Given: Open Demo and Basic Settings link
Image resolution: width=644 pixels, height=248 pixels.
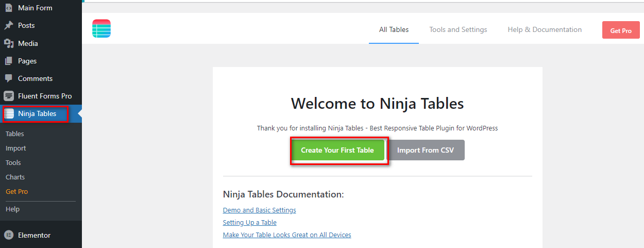Looking at the screenshot, I should pos(259,210).
